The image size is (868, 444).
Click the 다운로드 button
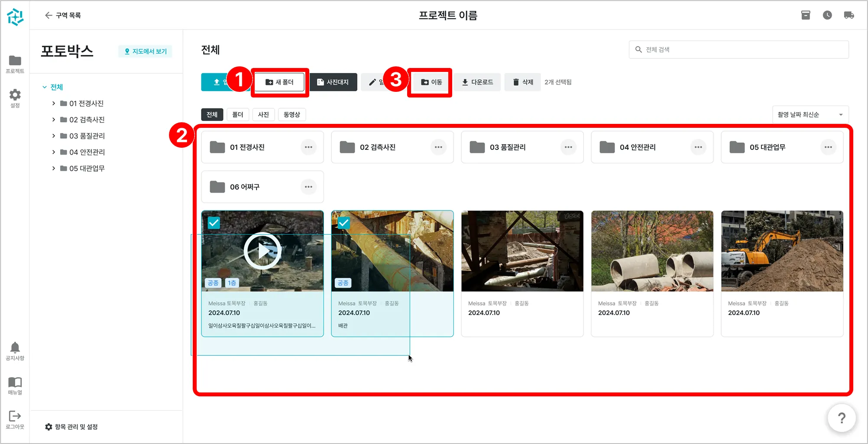477,82
